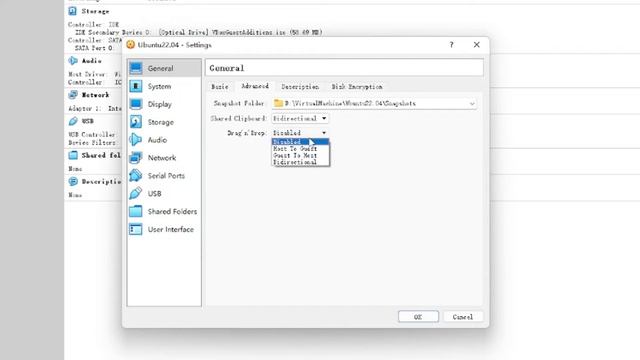Click the snapshot folder yellow folder icon
Viewport: 640px width, 360px height.
pyautogui.click(x=278, y=103)
